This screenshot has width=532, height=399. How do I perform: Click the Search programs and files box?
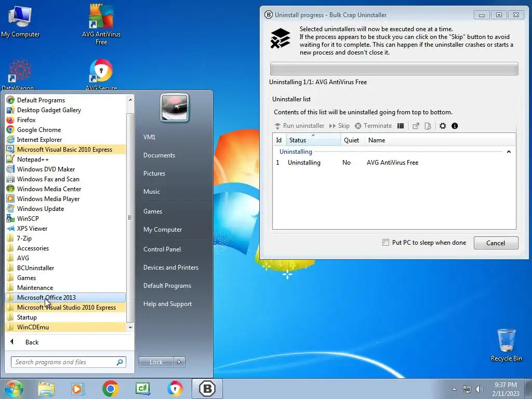tap(68, 362)
